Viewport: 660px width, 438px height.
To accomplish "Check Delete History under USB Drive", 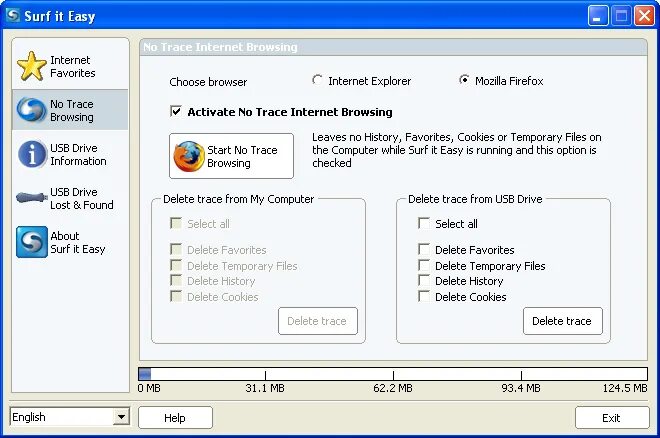I will tap(424, 280).
